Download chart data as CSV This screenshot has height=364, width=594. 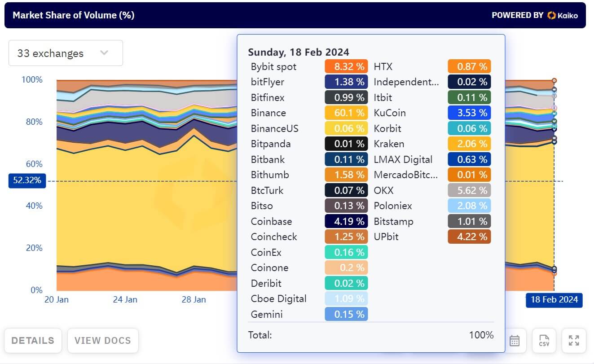(544, 341)
